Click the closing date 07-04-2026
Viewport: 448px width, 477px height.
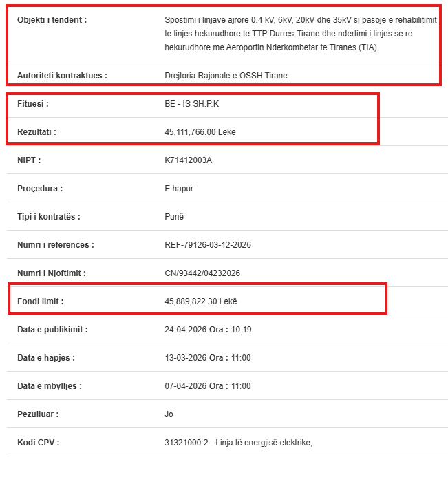pyautogui.click(x=186, y=386)
